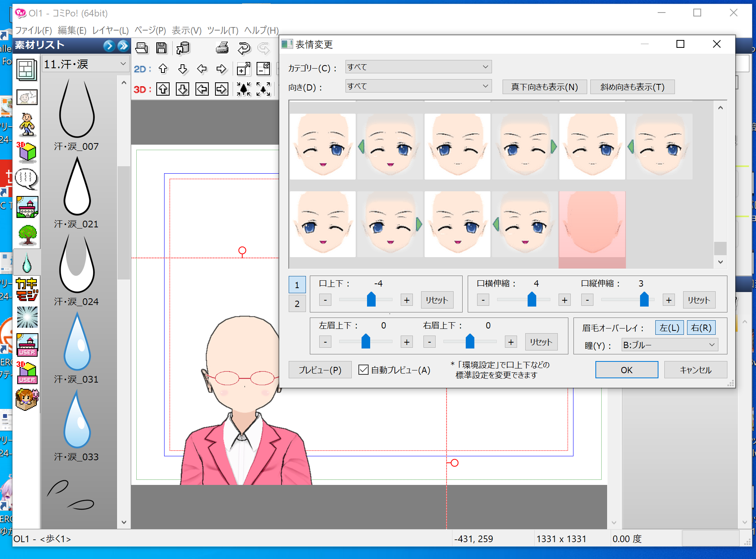
Task: Toggle eyebrow overlay 左(L) button
Action: click(x=669, y=328)
